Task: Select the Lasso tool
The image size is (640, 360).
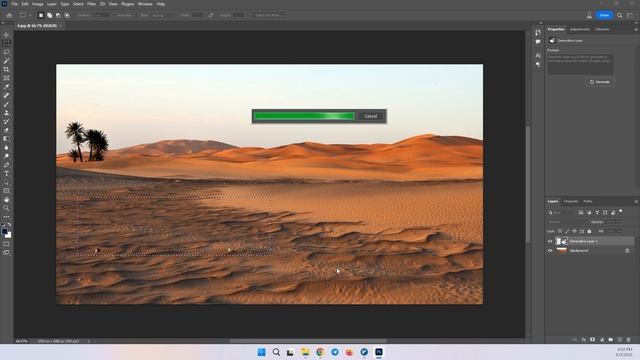Action: pos(7,52)
